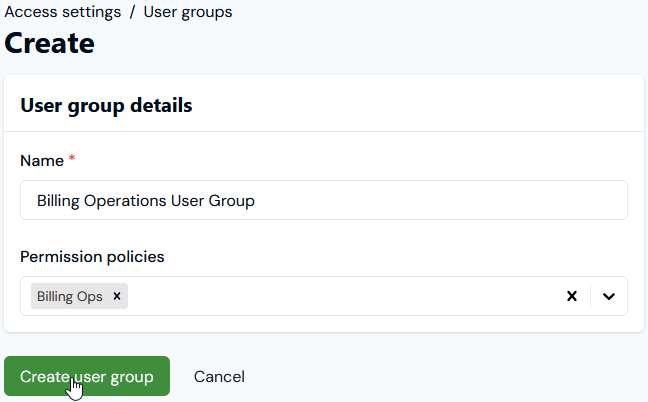Click inside the Permission policies select box

point(340,296)
